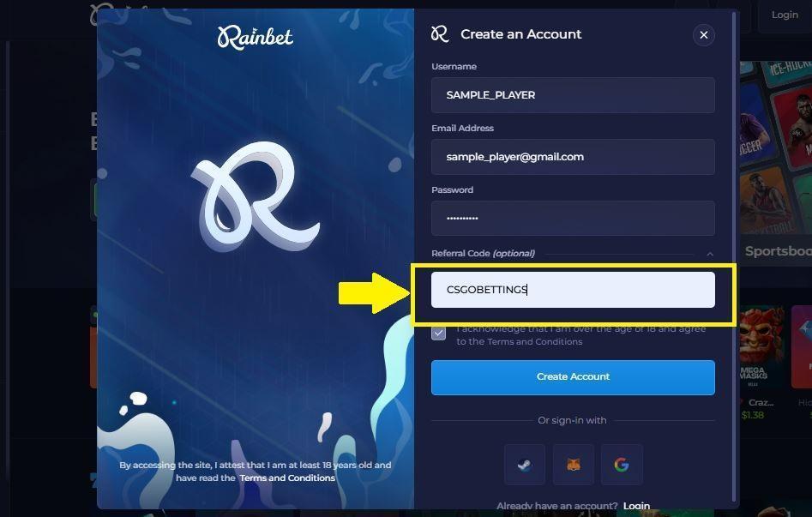Click the Rainbet wordmark logo

coord(256,38)
